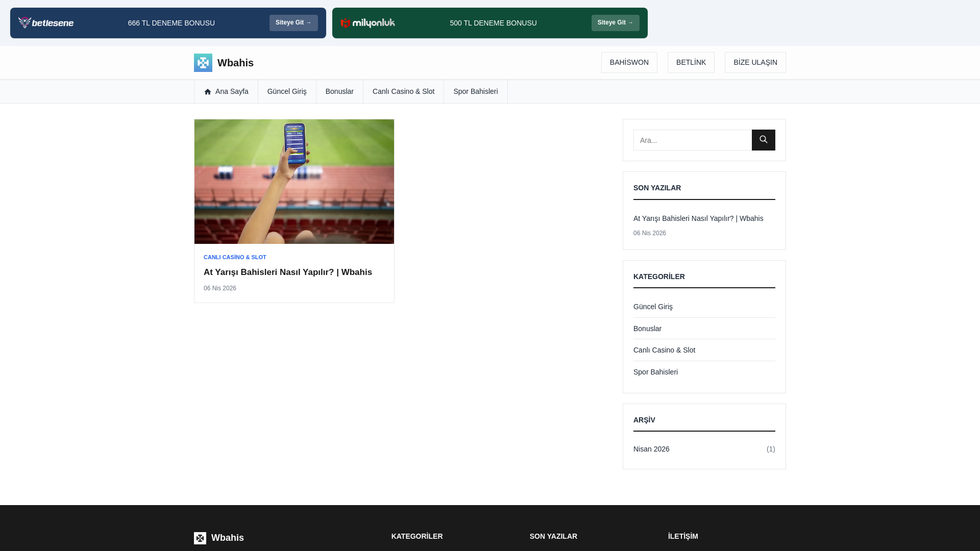This screenshot has height=551, width=980.
Task: Click the footer SON YAZILAR heading
Action: 553,536
